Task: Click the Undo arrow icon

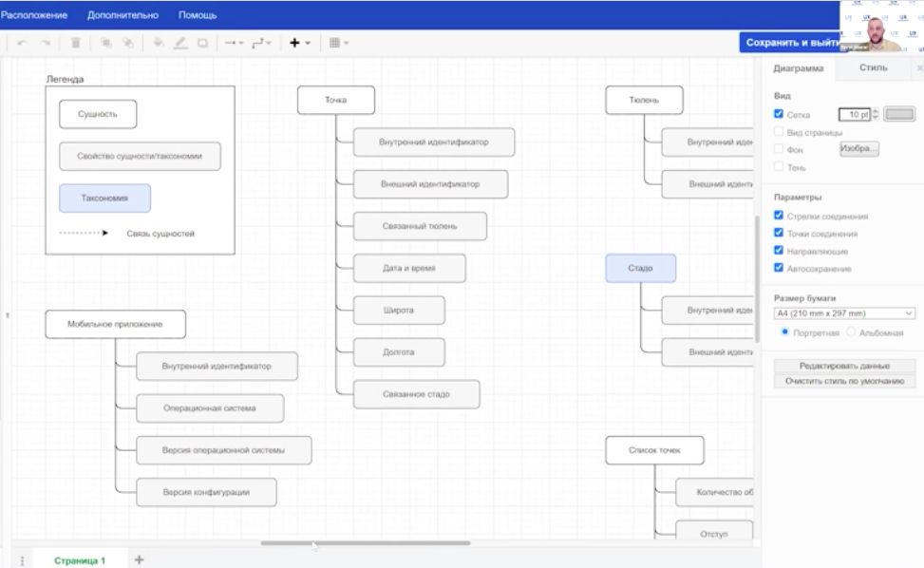Action: tap(22, 43)
